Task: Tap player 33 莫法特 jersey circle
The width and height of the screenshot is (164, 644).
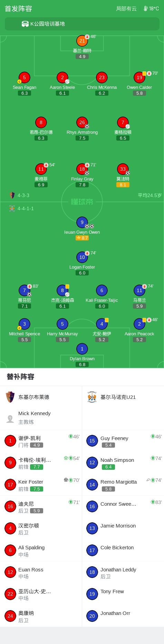Action: [x=123, y=169]
